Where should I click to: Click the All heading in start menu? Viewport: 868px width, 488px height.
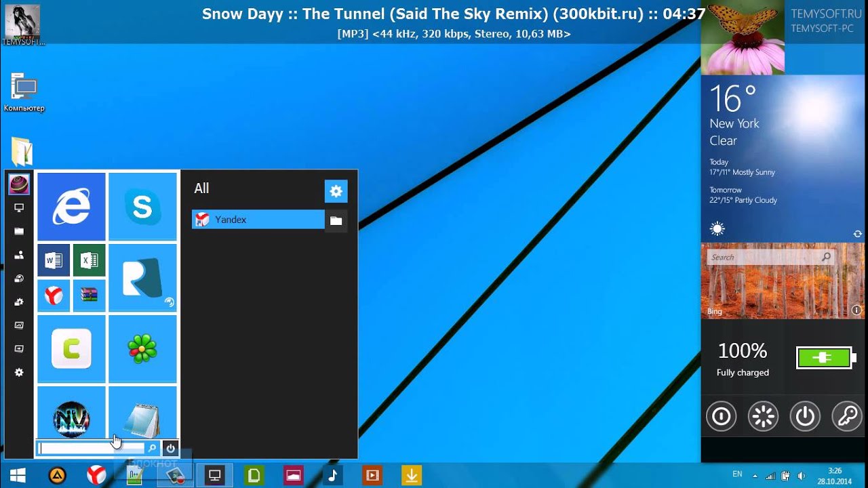point(201,188)
